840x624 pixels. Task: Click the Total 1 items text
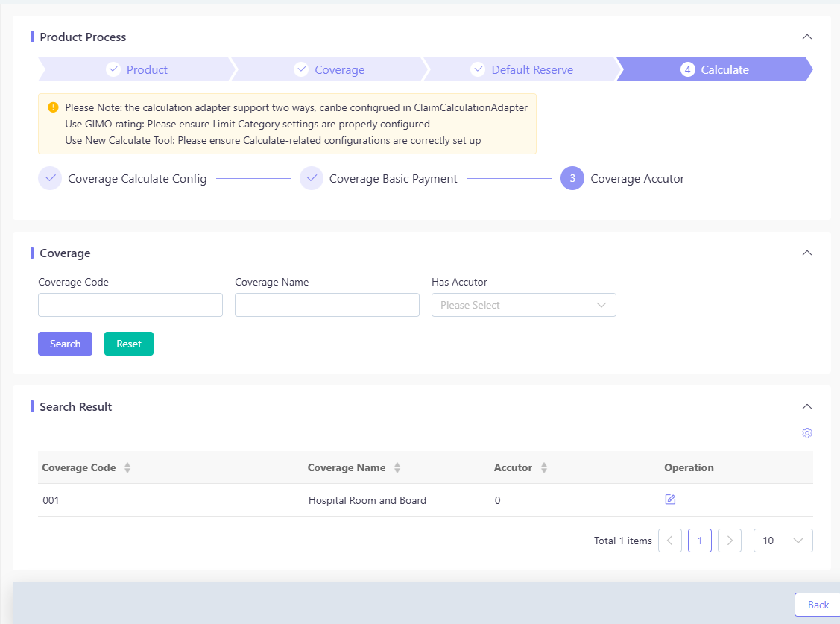point(622,541)
